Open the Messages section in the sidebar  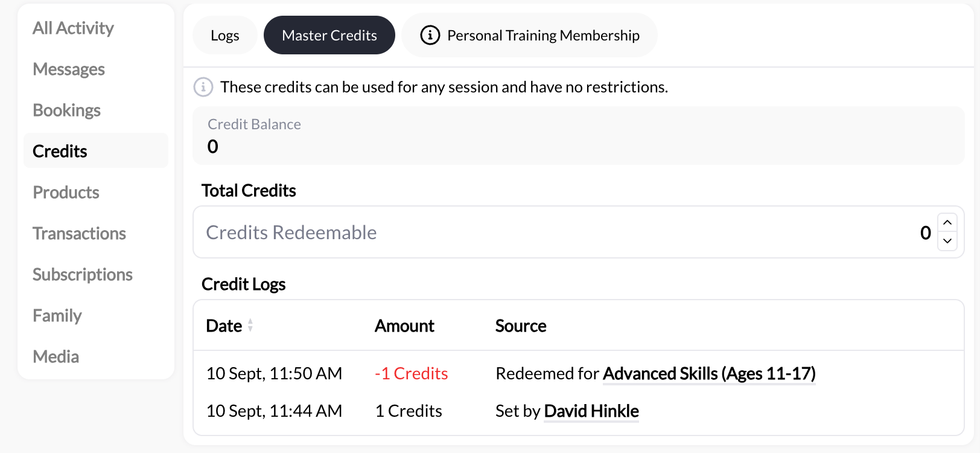68,69
